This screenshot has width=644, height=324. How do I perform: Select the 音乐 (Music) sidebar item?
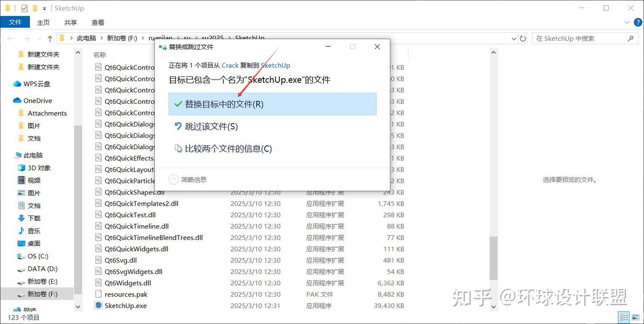pyautogui.click(x=34, y=231)
